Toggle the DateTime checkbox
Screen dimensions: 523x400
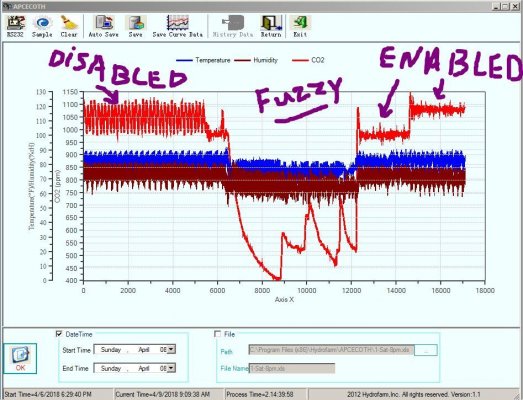click(59, 334)
